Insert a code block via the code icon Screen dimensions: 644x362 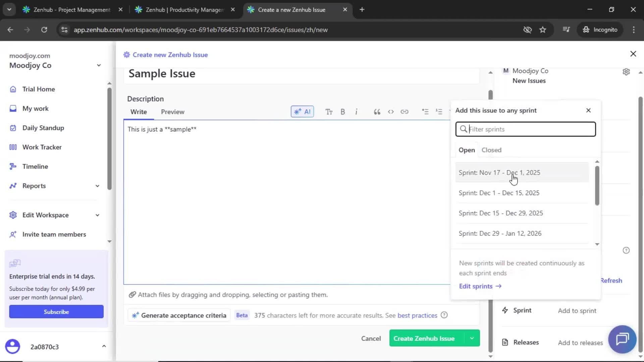point(391,112)
